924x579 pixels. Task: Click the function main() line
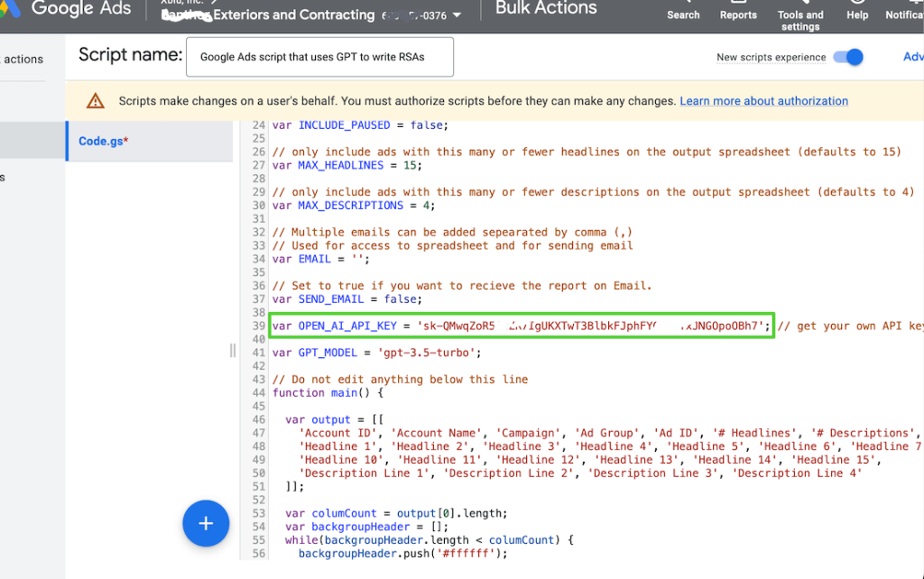(x=328, y=393)
